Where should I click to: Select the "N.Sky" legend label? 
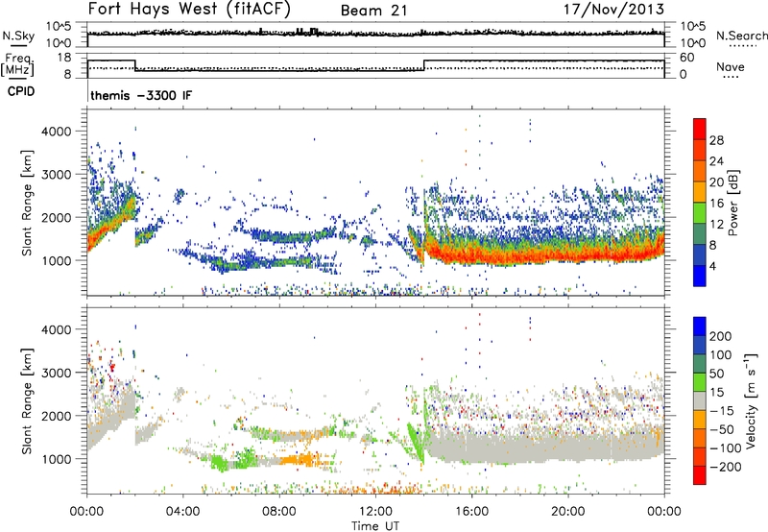[18, 36]
